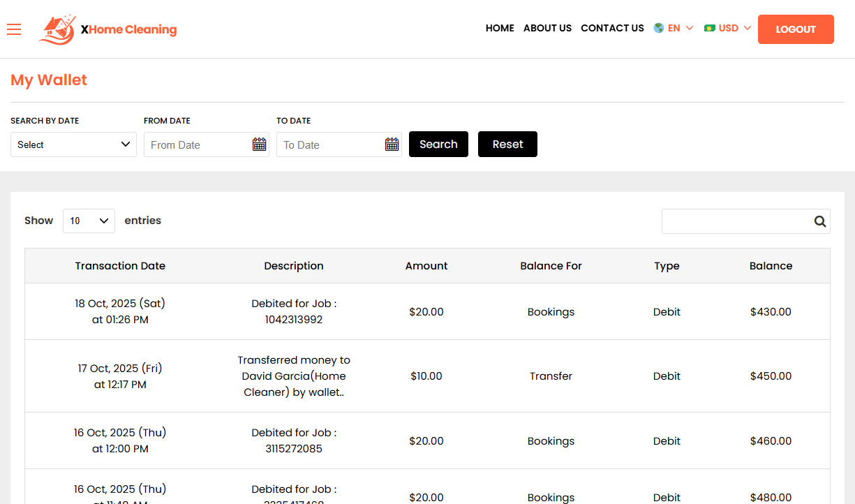Open the CONTACT US page
Viewport: 855px width, 504px height.
coord(612,28)
